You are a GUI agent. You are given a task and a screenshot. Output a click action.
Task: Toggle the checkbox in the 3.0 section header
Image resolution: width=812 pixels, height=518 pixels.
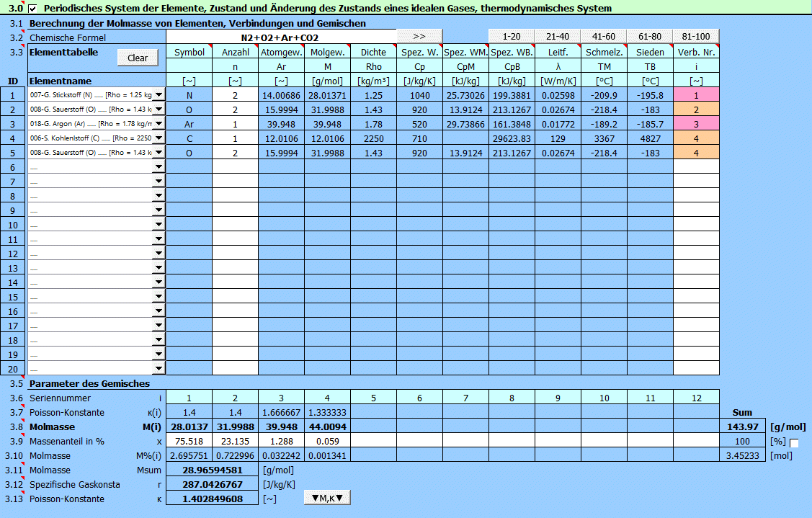coord(32,9)
